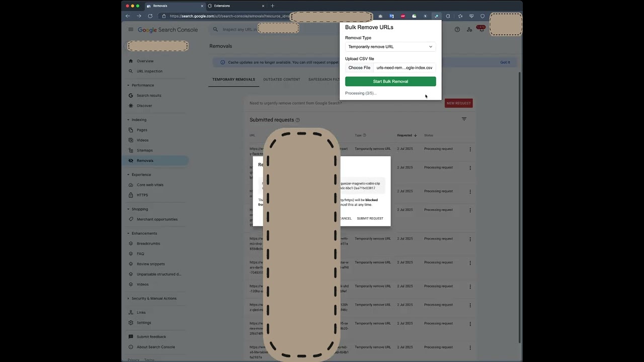Image resolution: width=644 pixels, height=362 pixels.
Task: Click the New Request button
Action: (x=458, y=103)
